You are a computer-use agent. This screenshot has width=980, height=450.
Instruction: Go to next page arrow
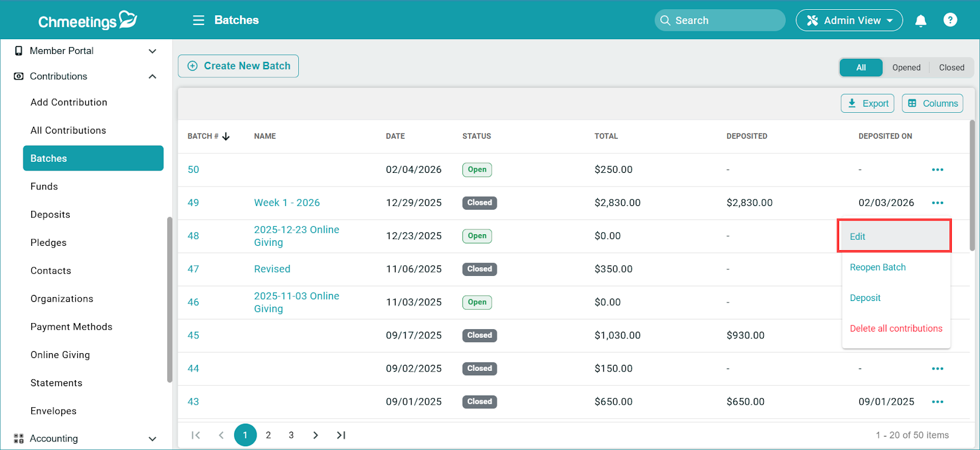coord(315,435)
